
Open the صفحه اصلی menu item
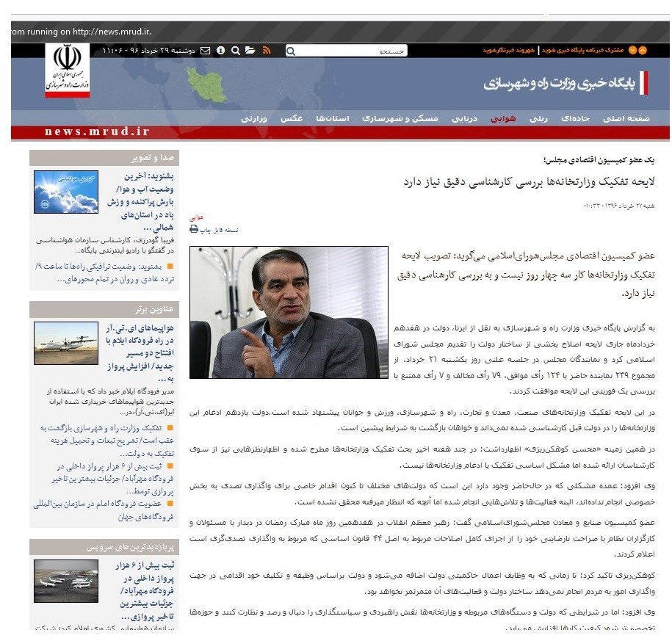click(626, 118)
